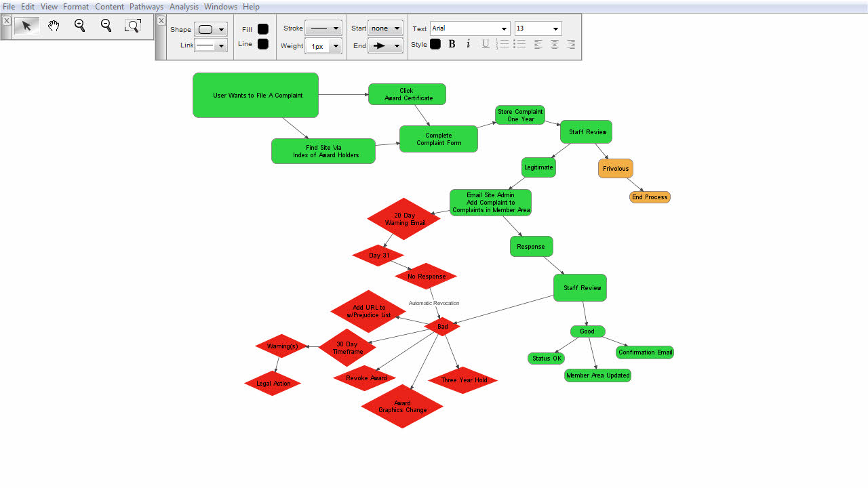The width and height of the screenshot is (868, 488).
Task: Insert a bulleted list
Action: [519, 44]
